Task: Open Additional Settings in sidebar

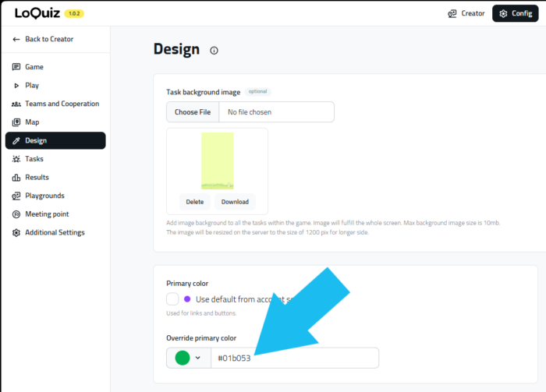Action: click(55, 232)
